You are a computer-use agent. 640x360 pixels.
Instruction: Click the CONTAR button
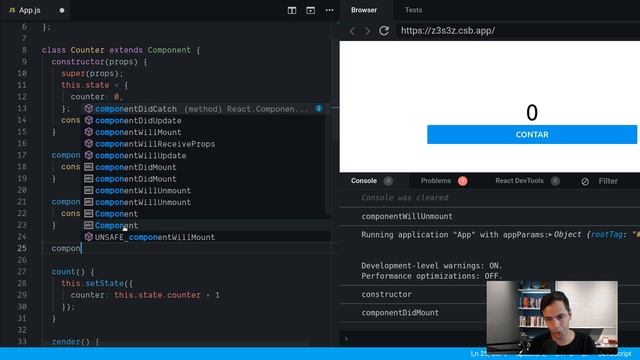tap(532, 135)
